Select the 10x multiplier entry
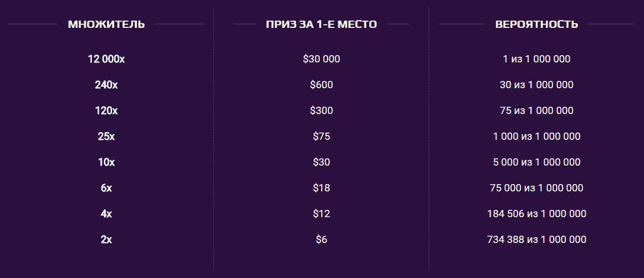The height and width of the screenshot is (278, 644). click(x=106, y=162)
